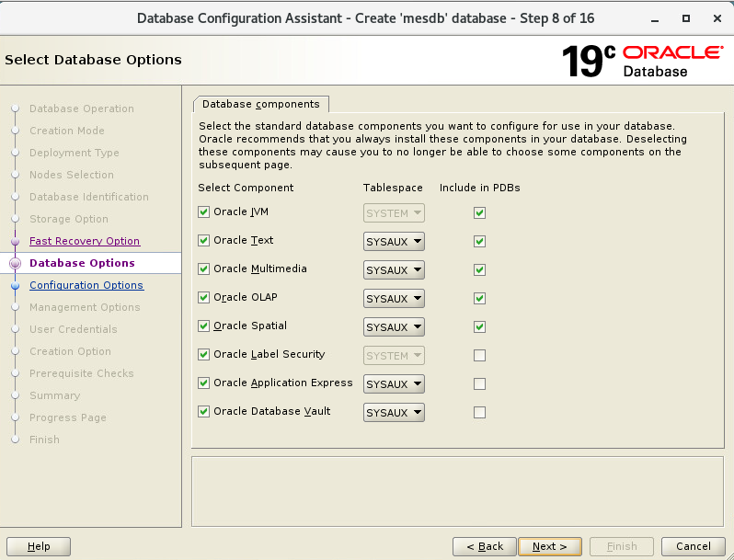Expand Oracle Multimedia tablespace dropdown
Viewport: 734px width, 560px height.
394,270
